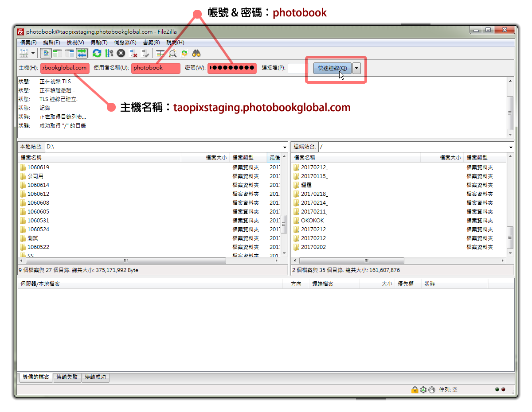Open the 傳輸(T) menu
Image resolution: width=532 pixels, height=412 pixels.
[99, 43]
